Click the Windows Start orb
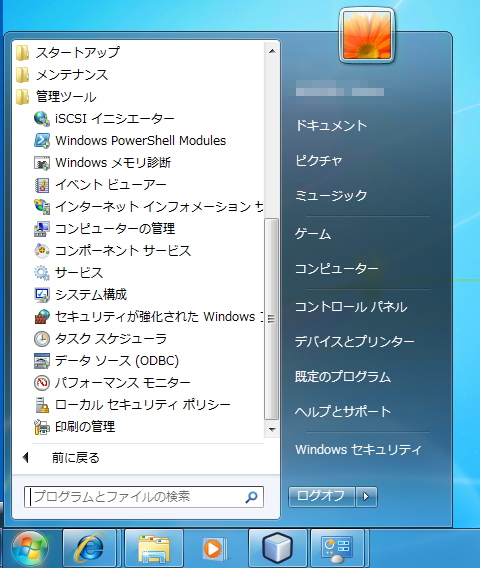Viewport: 480px width, 568px height. pyautogui.click(x=30, y=549)
